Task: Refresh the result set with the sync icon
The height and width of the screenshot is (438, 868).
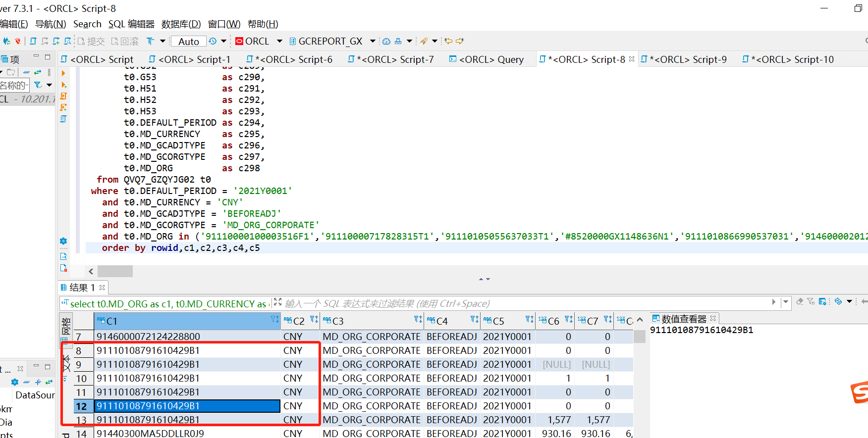Action: tap(838, 301)
